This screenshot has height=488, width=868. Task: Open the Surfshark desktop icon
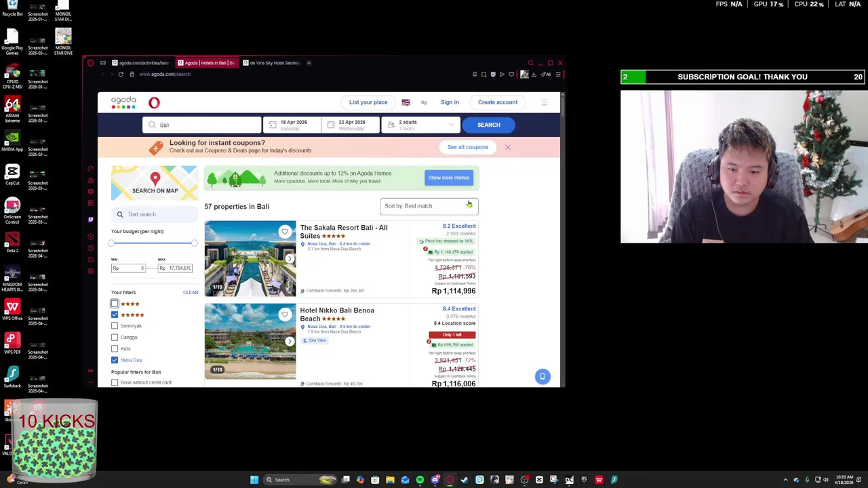[12, 378]
